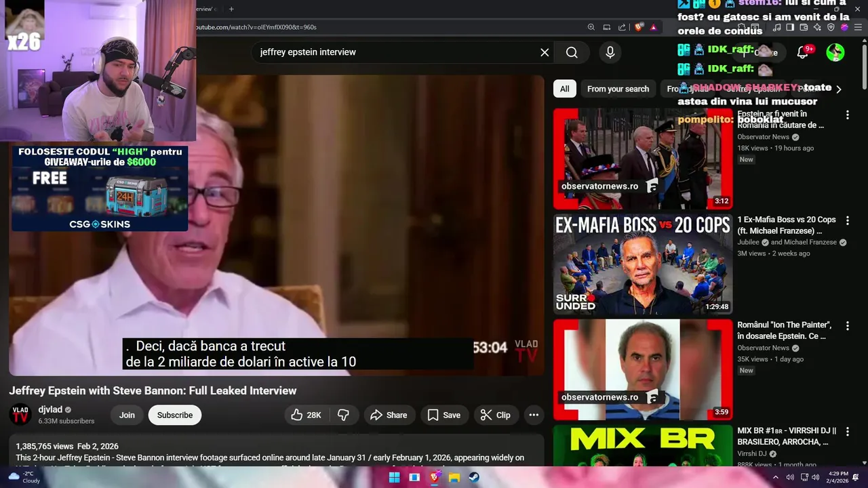The image size is (868, 488).
Task: Click the install app icon in address bar
Action: 607,27
